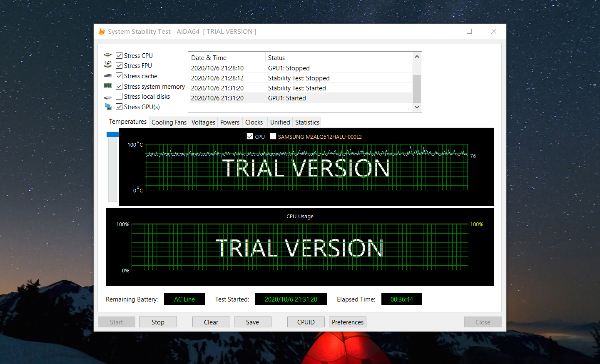Minimize the System Stability Test window
This screenshot has width=600, height=364.
(445, 31)
